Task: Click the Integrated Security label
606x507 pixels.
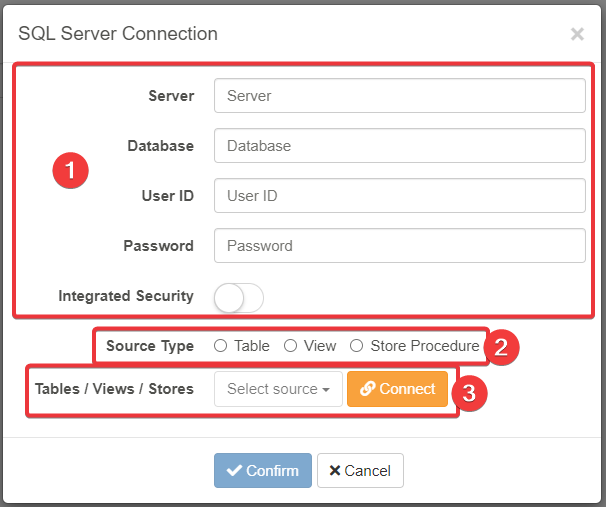Action: pos(126,296)
